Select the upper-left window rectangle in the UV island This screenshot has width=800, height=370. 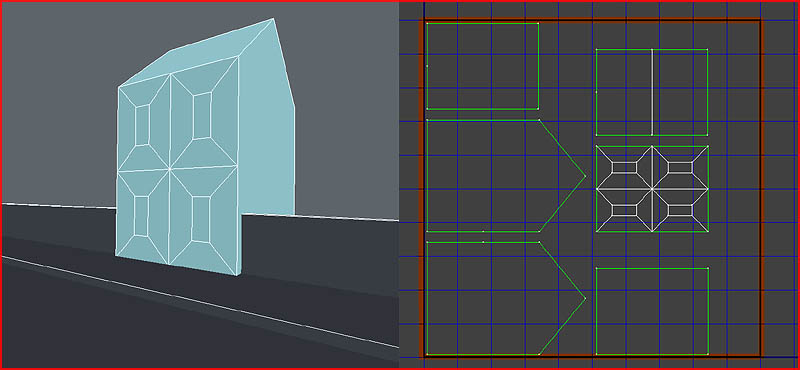(624, 167)
